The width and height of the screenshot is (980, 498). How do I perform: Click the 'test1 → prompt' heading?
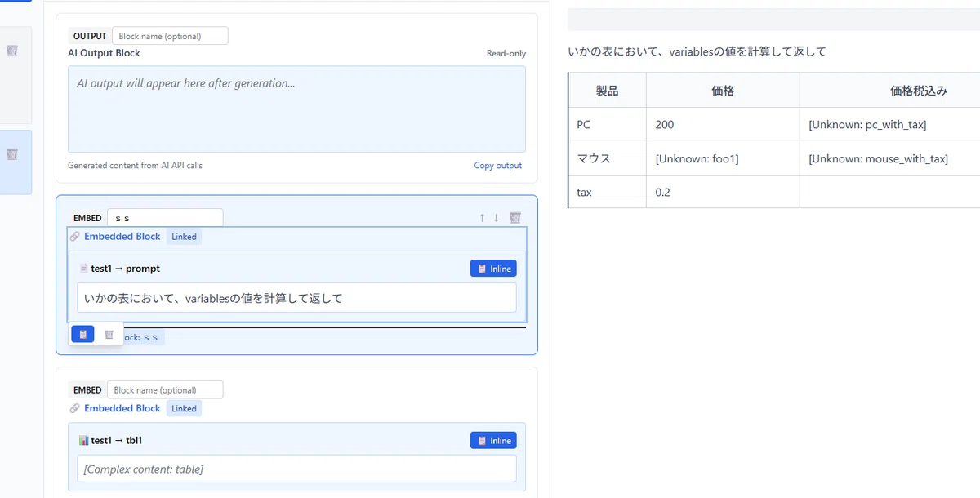(x=125, y=268)
